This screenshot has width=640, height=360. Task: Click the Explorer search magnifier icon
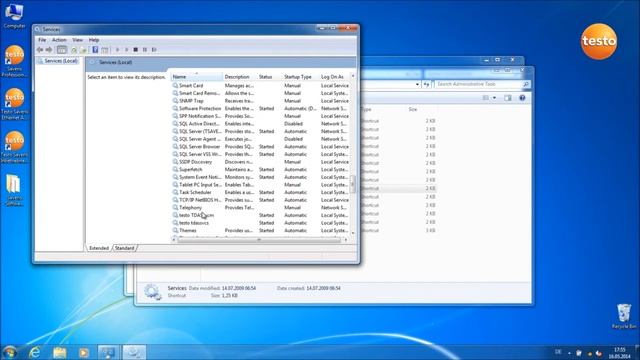(x=526, y=84)
